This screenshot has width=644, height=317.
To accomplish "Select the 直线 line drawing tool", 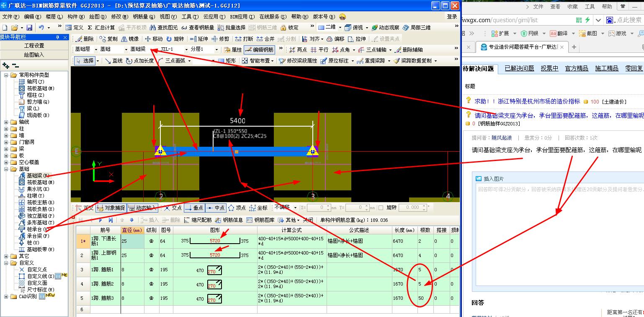I will tap(113, 61).
